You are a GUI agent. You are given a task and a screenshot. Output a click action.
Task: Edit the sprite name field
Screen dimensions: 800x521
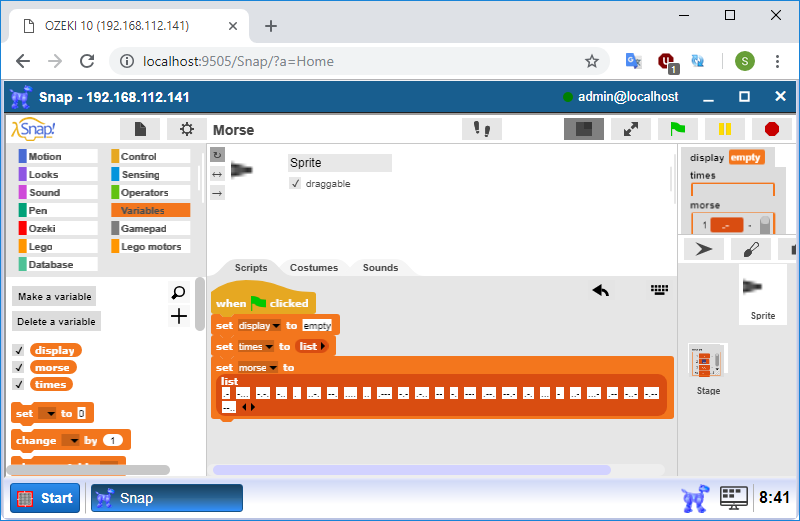coord(340,163)
